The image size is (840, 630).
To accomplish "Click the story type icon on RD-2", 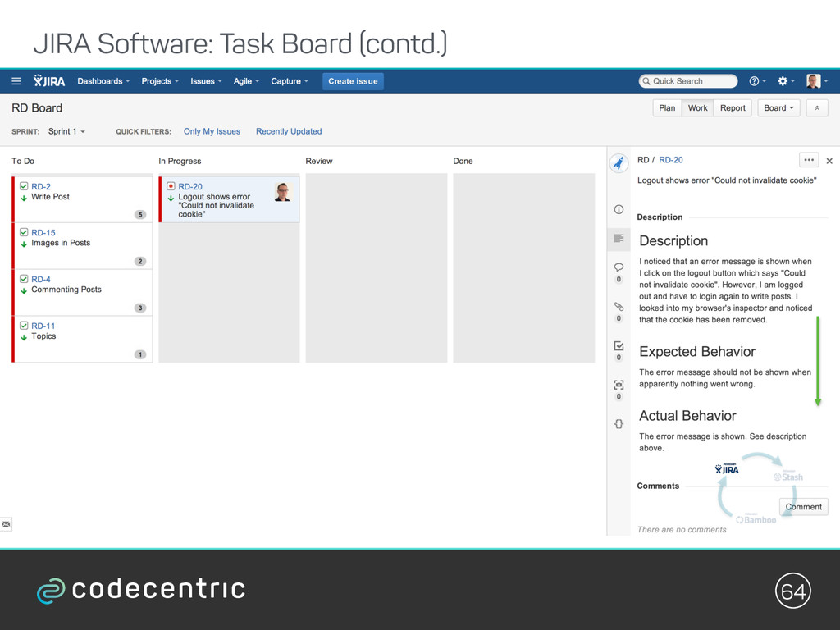I will point(24,186).
